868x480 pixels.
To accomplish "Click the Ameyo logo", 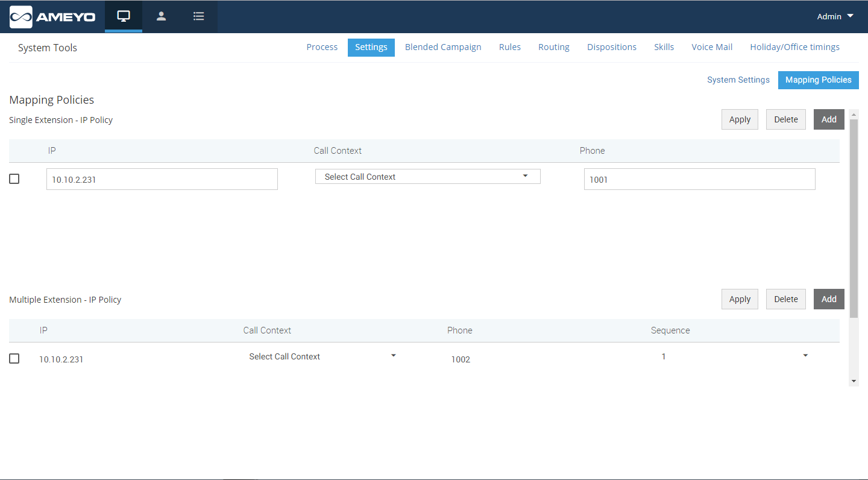I will click(52, 17).
